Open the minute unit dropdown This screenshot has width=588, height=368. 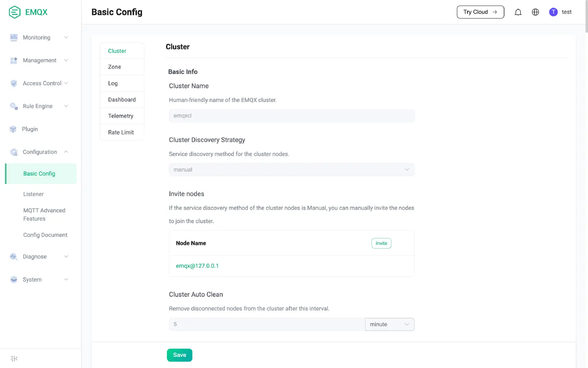pos(389,324)
